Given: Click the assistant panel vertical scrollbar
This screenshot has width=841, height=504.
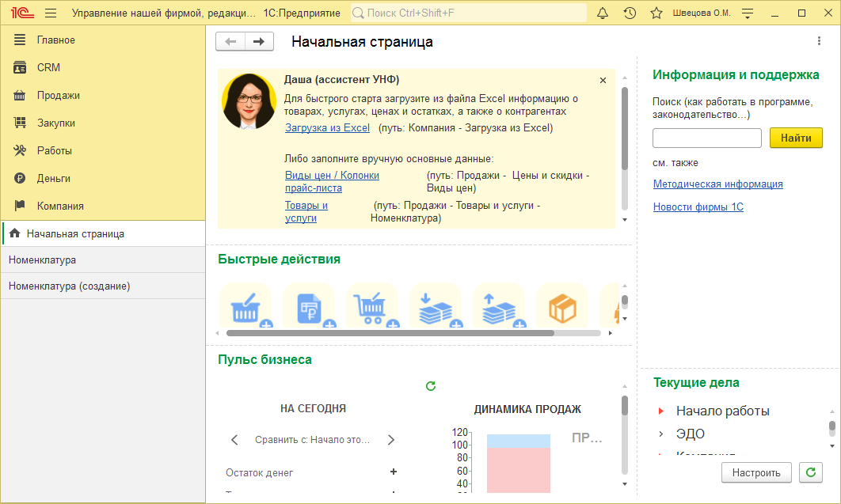Looking at the screenshot, I should coord(624,128).
